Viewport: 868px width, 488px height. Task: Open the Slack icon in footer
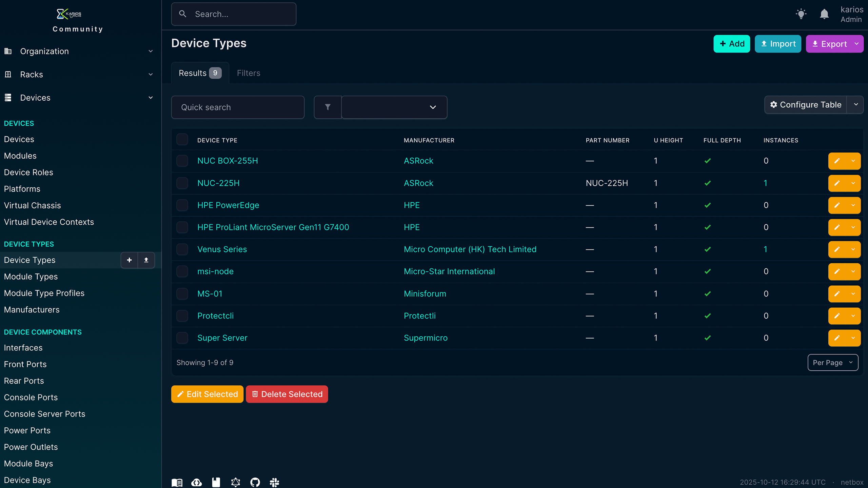[x=274, y=482]
